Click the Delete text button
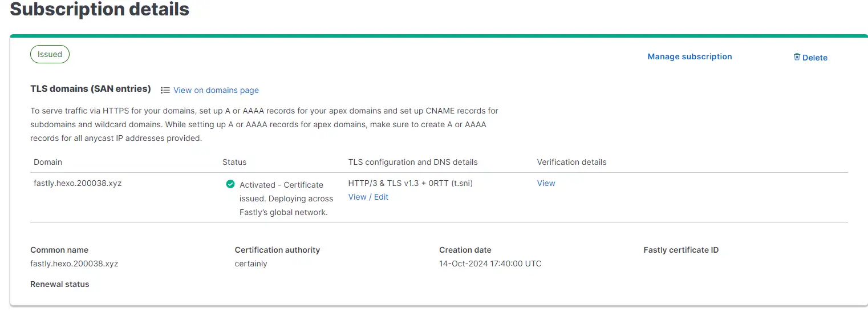The height and width of the screenshot is (324, 868). pos(814,58)
